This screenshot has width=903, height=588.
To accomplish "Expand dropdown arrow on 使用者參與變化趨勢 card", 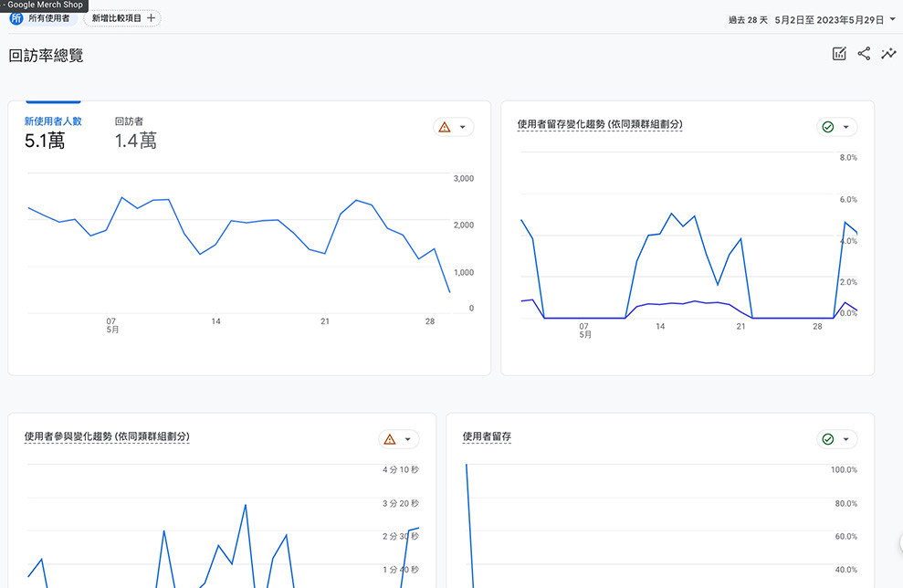I will pos(408,439).
